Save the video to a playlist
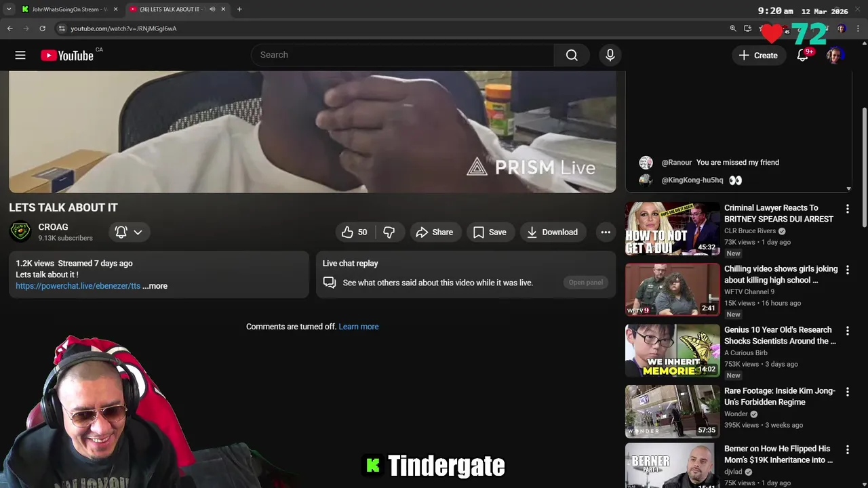 click(x=490, y=232)
